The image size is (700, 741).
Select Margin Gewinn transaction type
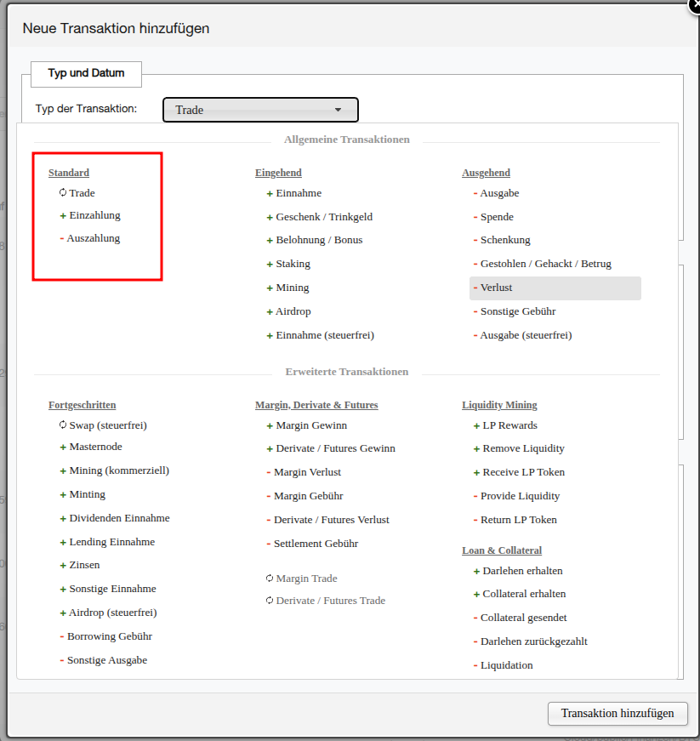click(x=311, y=425)
